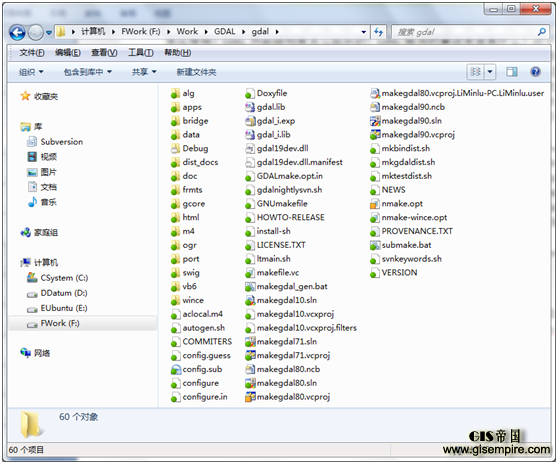Open the 组织 dropdown menu

click(x=31, y=72)
